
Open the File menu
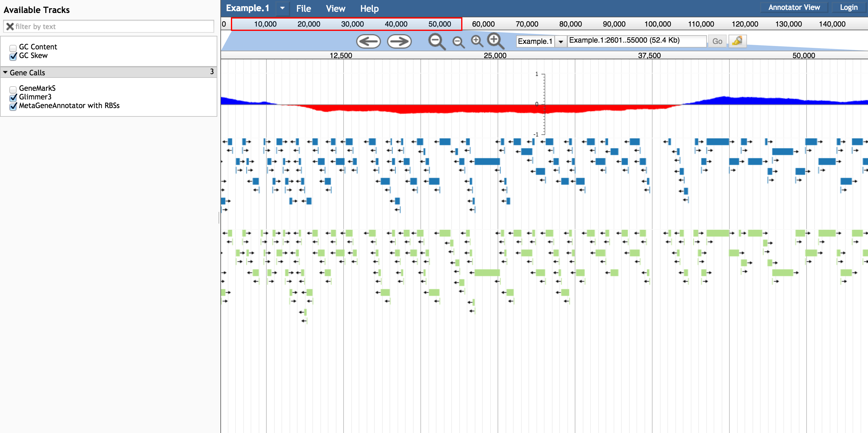pos(303,8)
